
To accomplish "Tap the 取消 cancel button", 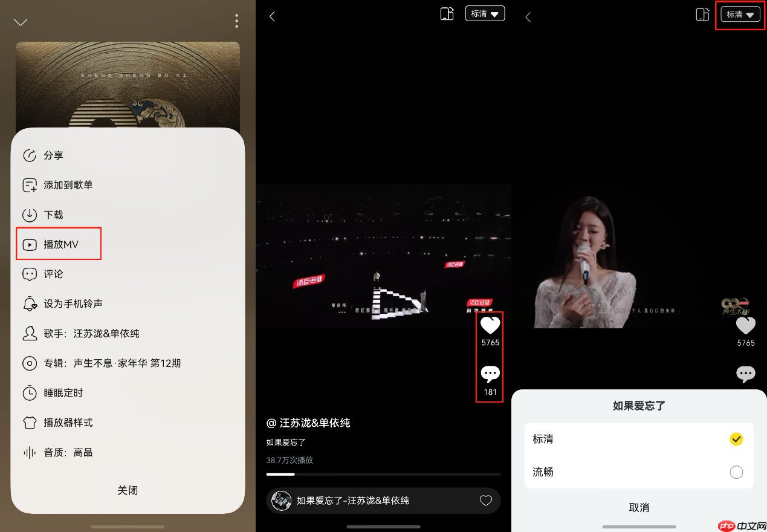I will click(639, 508).
